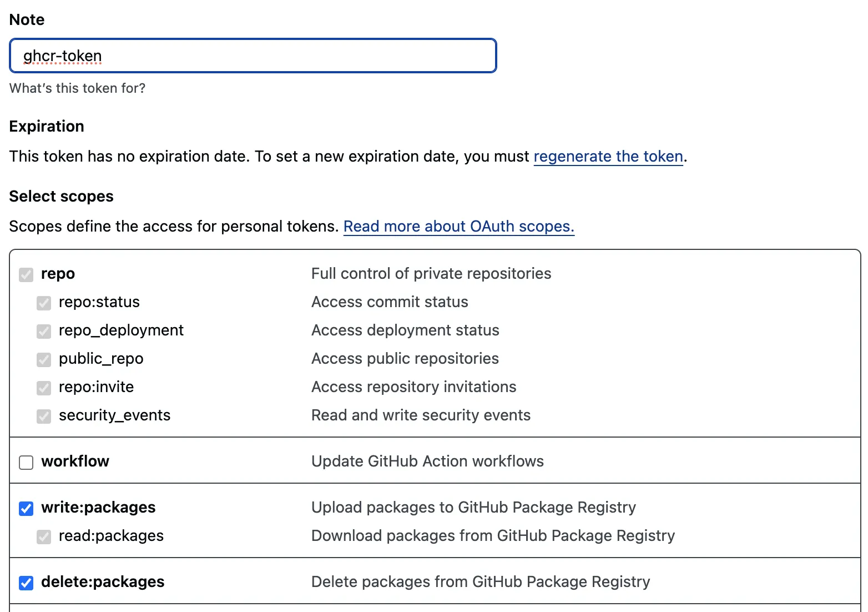Toggle the public_repo checkbox
868x612 pixels.
click(x=44, y=359)
